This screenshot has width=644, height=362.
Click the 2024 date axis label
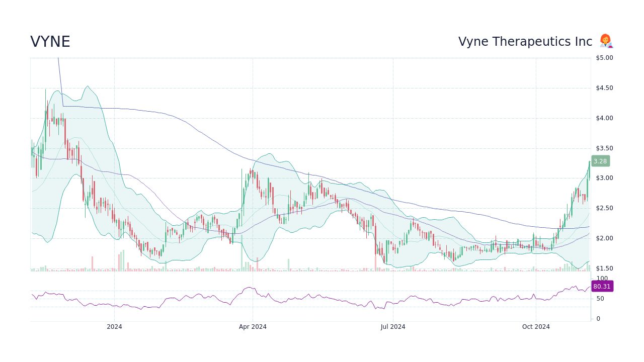click(x=114, y=327)
